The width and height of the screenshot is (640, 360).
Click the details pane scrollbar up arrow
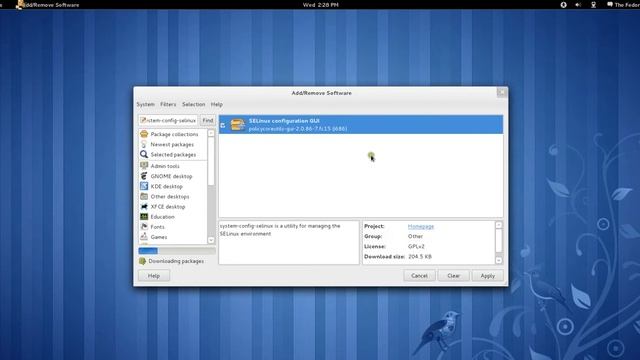pos(499,225)
